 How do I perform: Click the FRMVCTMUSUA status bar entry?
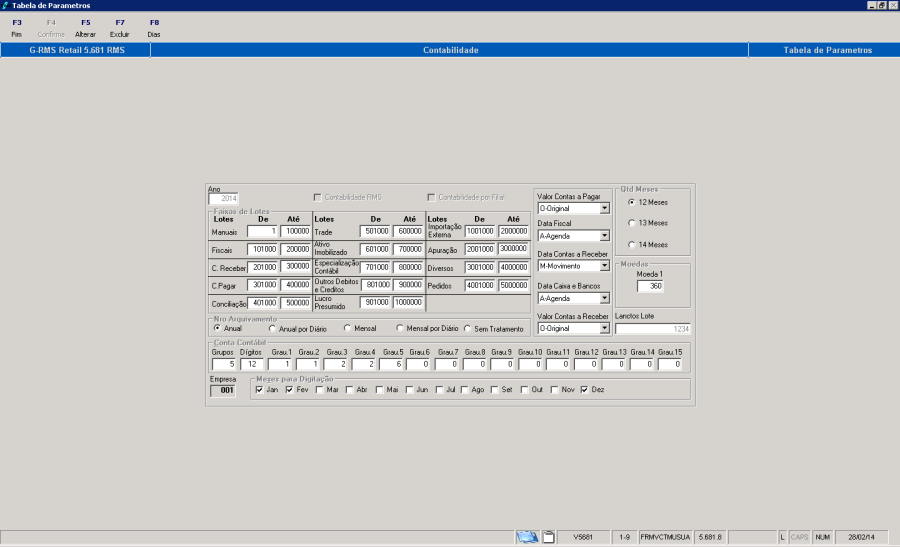665,537
